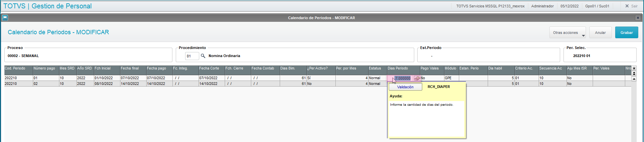Image resolution: width=644 pixels, height=142 pixels.
Task: Click the Procedimiento search magnifier icon
Action: [203, 56]
